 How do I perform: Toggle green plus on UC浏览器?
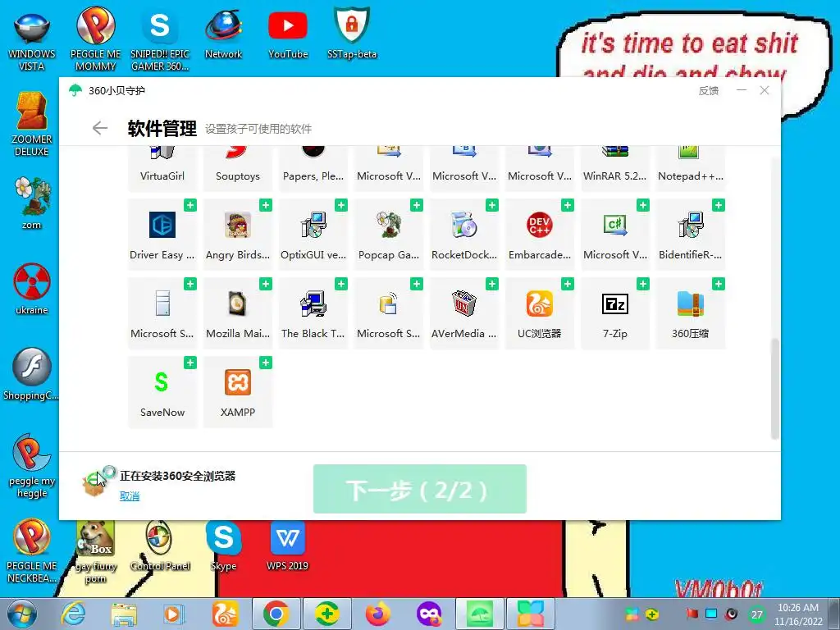coord(568,284)
